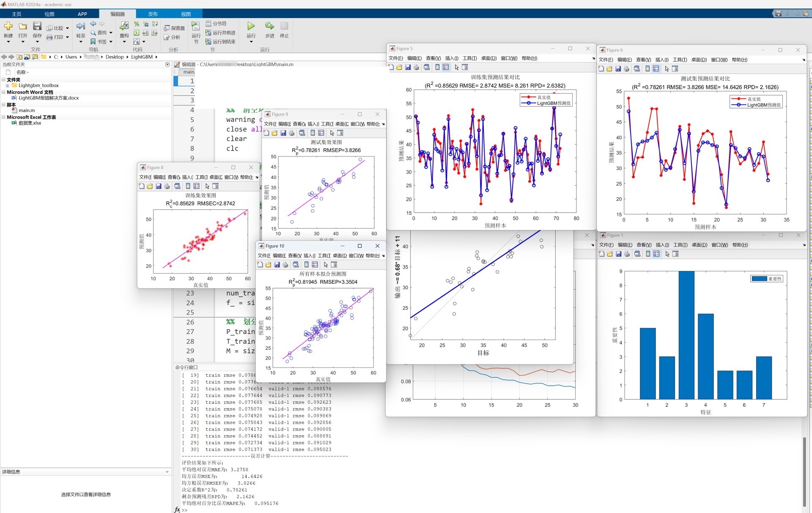The width and height of the screenshot is (812, 513).
Task: Click Run Section (运行节) icon
Action: point(195,26)
